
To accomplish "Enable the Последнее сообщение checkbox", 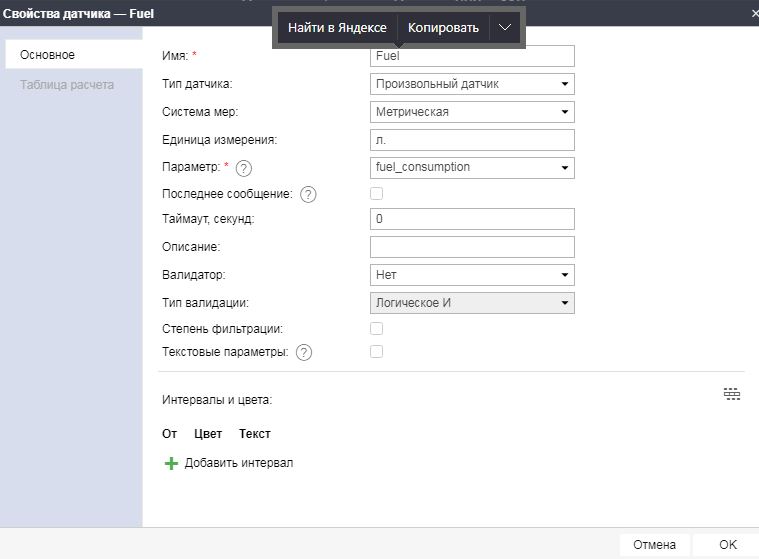I will coord(377,193).
